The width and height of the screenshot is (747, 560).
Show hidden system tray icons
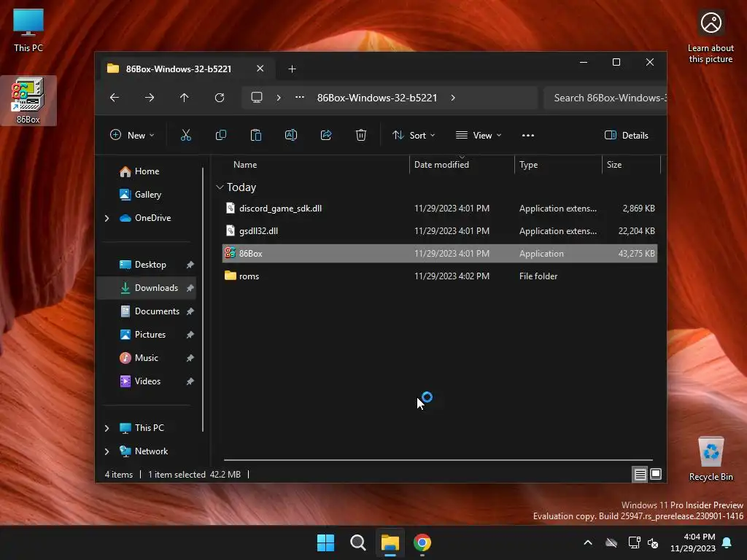588,542
